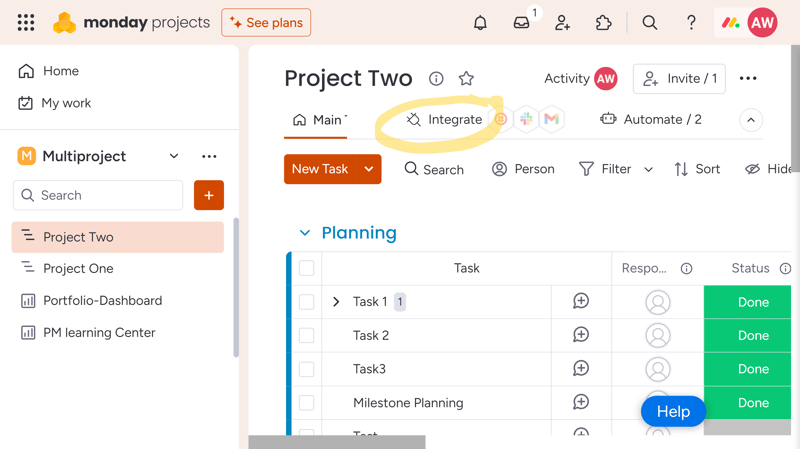Tick the checkbox for Task 1
Viewport: 800px width, 449px height.
coord(306,302)
